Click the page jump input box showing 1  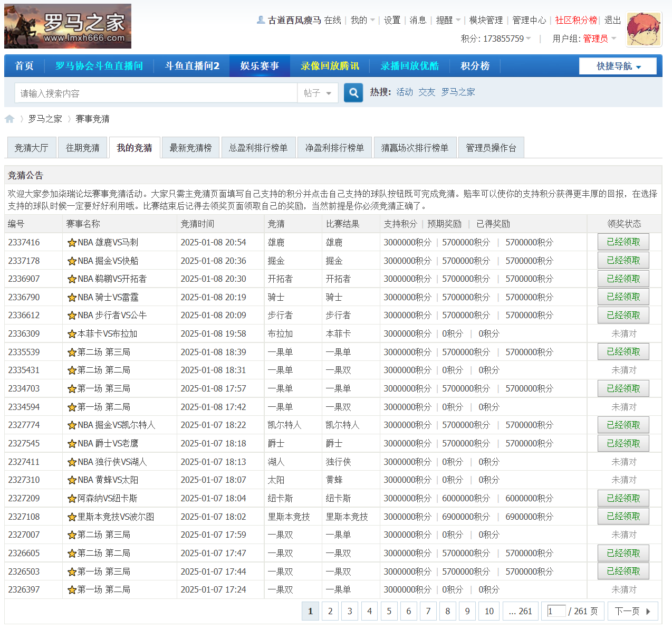556,611
